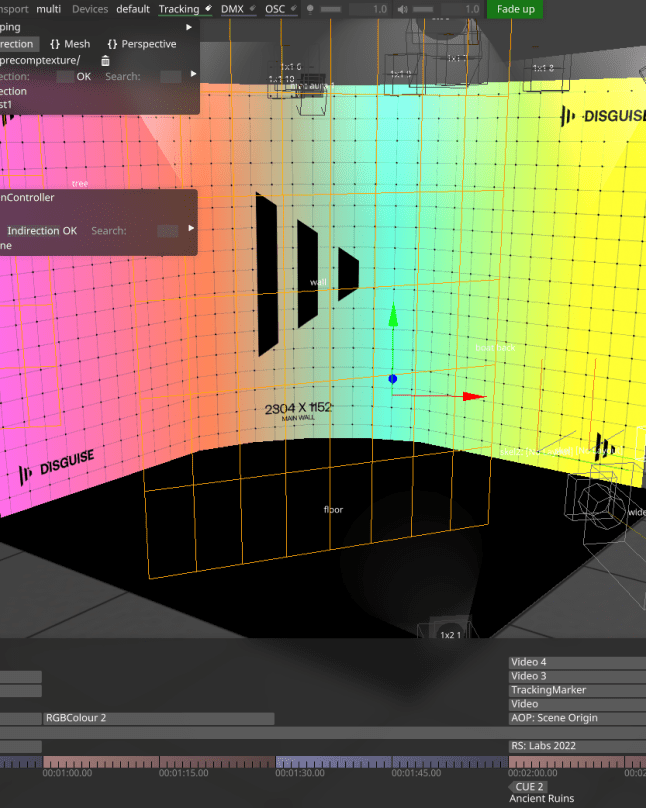Click the pencil icon next to Tracking
646x808 pixels.
click(x=208, y=8)
